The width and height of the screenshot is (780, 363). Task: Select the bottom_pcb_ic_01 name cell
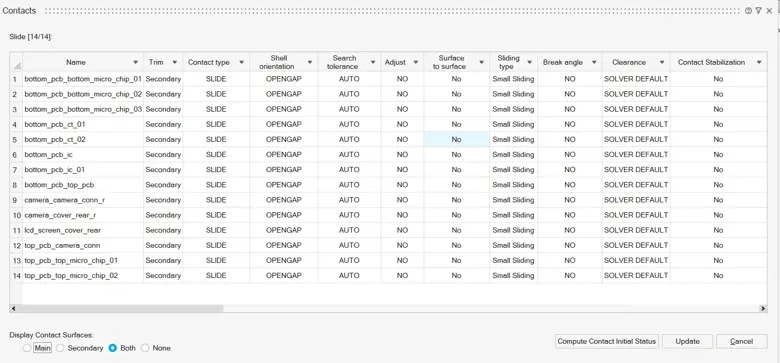(83, 170)
